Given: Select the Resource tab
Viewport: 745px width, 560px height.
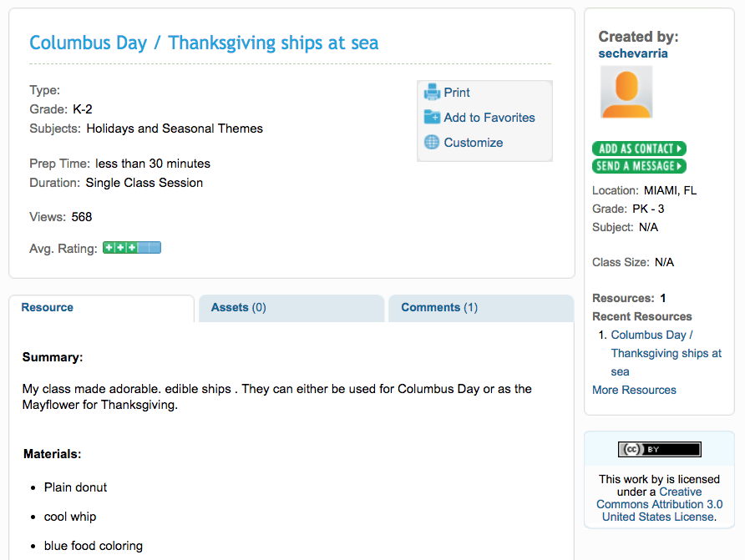Looking at the screenshot, I should pos(47,307).
